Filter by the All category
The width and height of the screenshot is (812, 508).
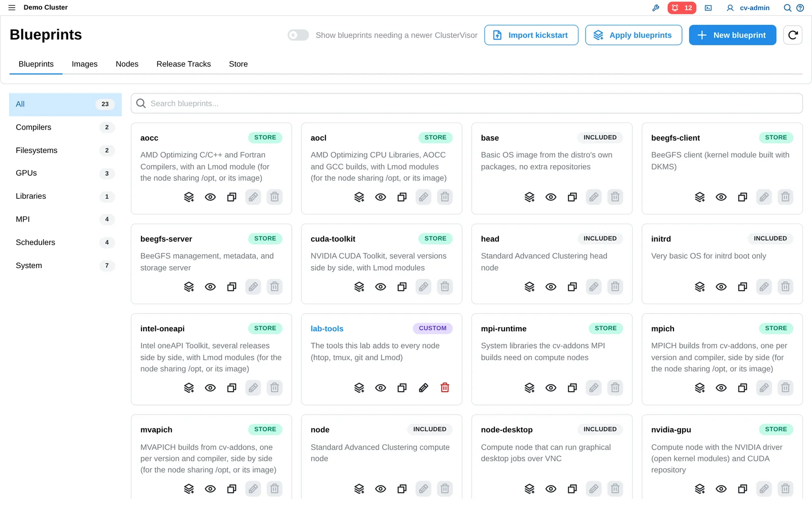tap(65, 104)
